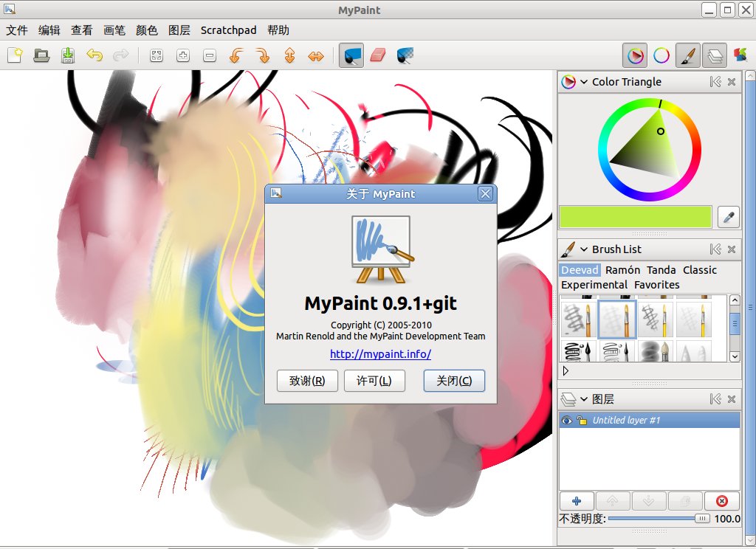Rotate canvas counterclockwise icon
Screen dimensions: 756x549
coord(236,55)
